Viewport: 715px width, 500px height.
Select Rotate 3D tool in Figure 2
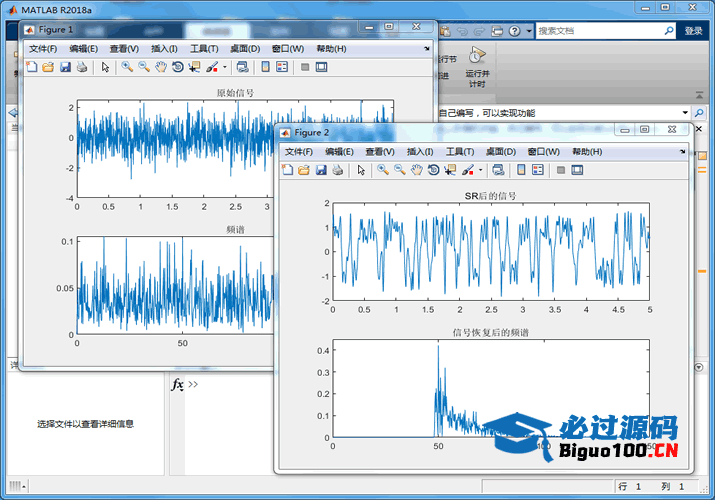tap(434, 170)
